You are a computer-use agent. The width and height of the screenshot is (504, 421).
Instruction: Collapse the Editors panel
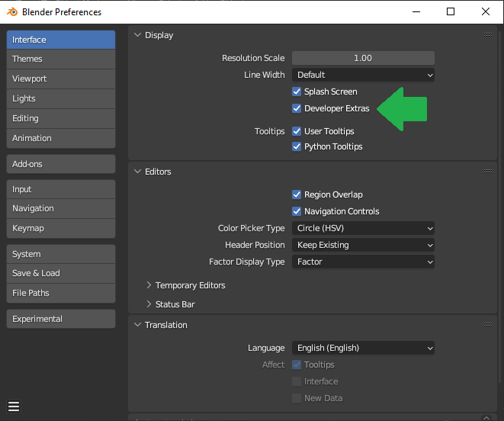pyautogui.click(x=137, y=172)
